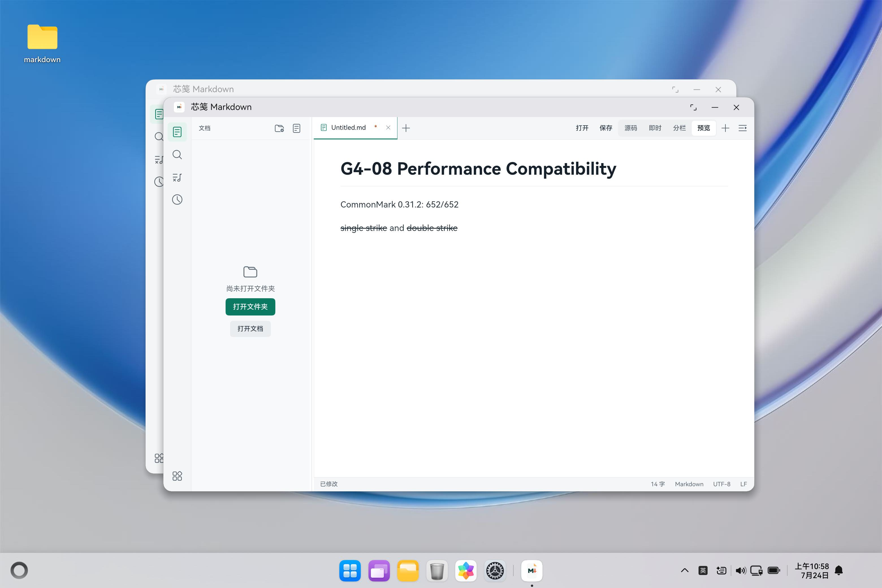Viewport: 882px width, 588px height.
Task: Click the G4-08 Performance Compatibility heading
Action: [x=478, y=169]
